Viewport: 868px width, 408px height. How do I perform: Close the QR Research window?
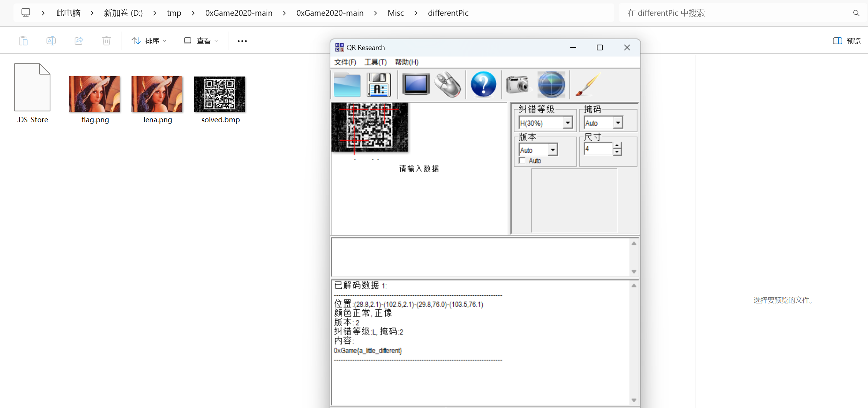627,47
